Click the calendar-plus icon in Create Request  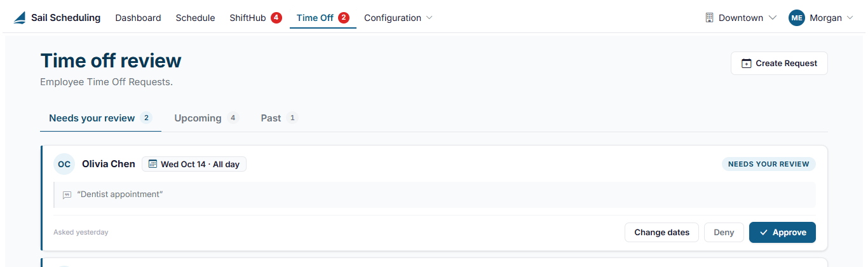pyautogui.click(x=747, y=64)
